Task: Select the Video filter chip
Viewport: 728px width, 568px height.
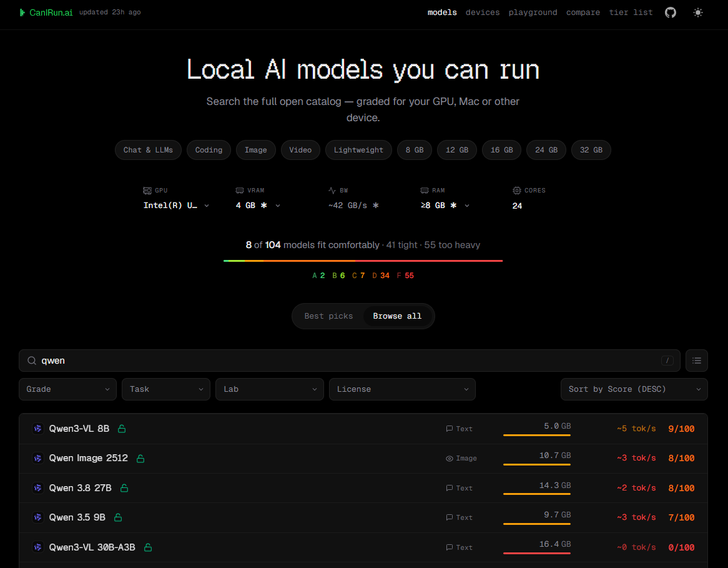Action: [x=300, y=150]
